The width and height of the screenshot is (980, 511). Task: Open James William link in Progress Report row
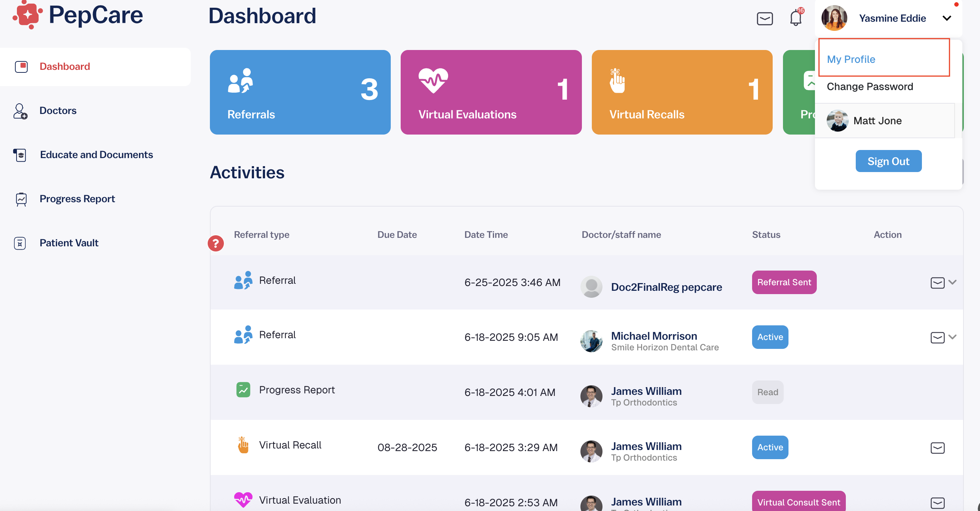[646, 391]
